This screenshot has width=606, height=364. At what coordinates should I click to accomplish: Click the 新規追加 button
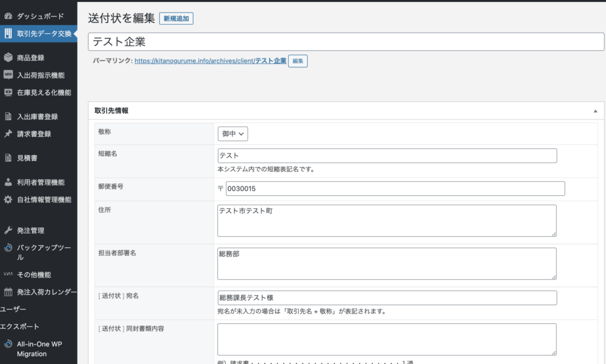[176, 19]
